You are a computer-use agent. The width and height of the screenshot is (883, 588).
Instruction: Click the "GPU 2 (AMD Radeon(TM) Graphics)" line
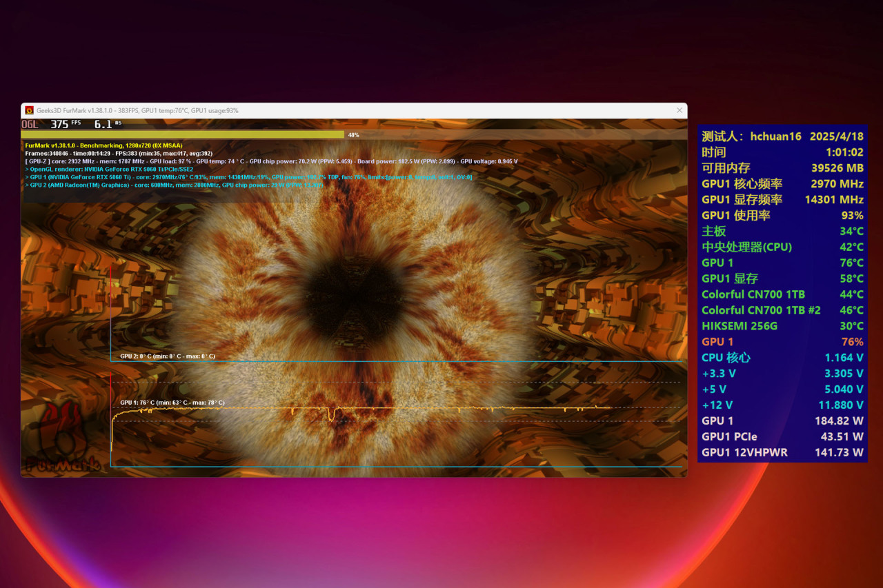[x=174, y=185]
